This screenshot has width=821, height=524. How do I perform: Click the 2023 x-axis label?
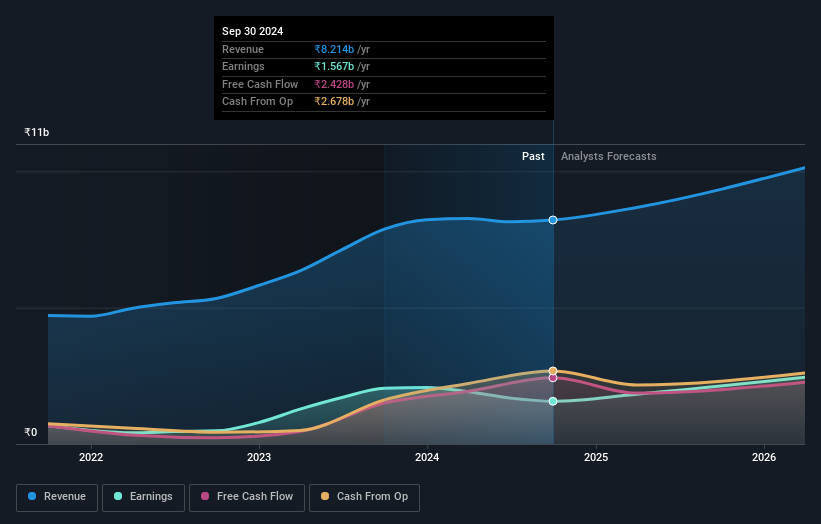[259, 457]
